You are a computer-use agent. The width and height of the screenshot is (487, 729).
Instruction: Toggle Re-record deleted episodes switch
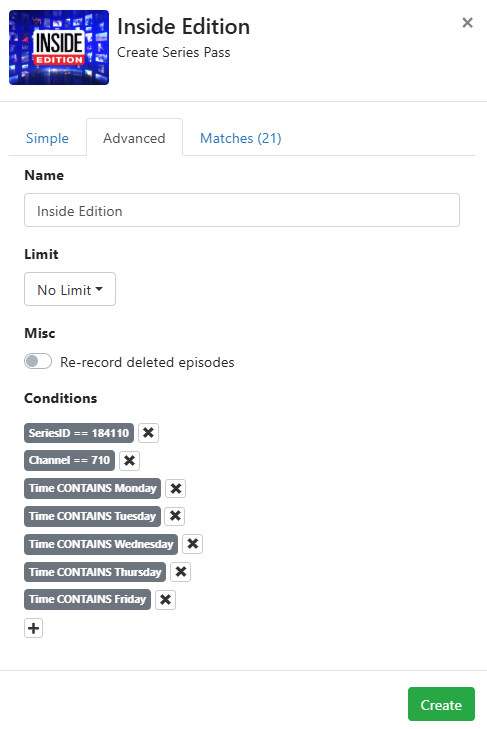(x=38, y=361)
